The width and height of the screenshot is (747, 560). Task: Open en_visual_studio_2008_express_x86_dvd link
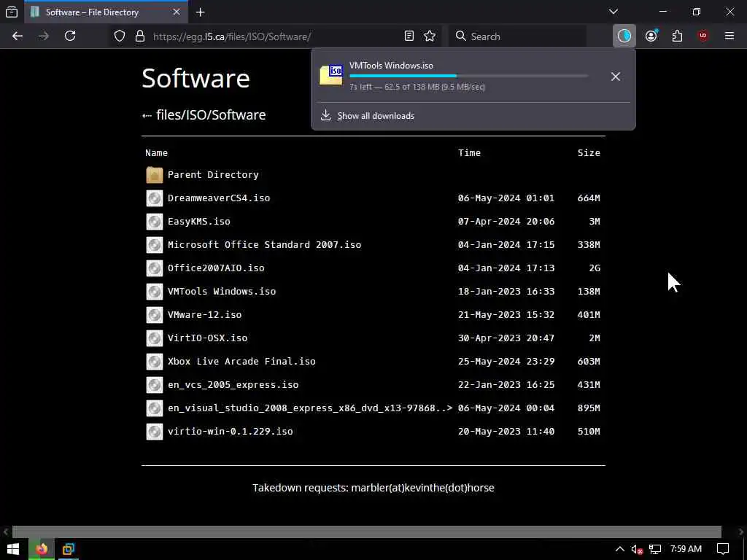point(309,408)
